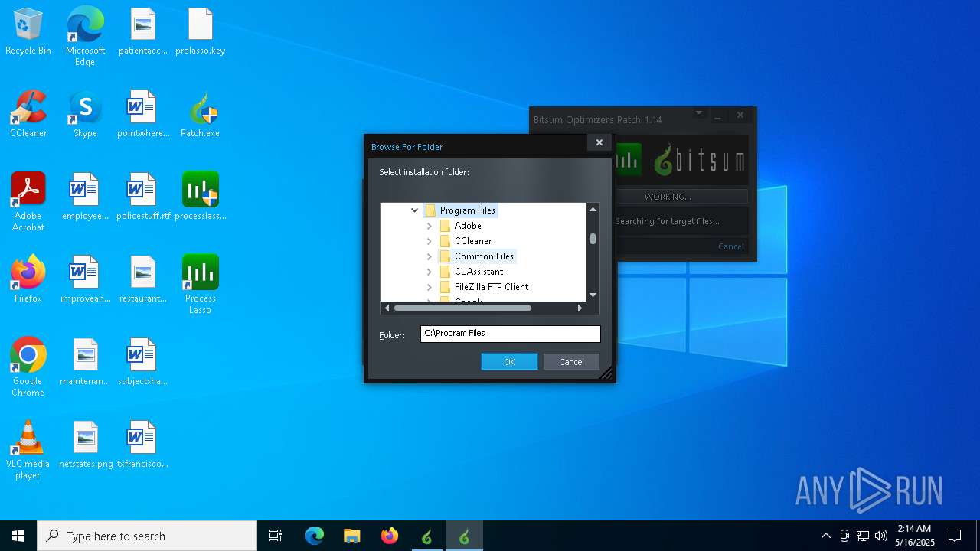
Task: Open the notification center icon
Action: tap(955, 536)
